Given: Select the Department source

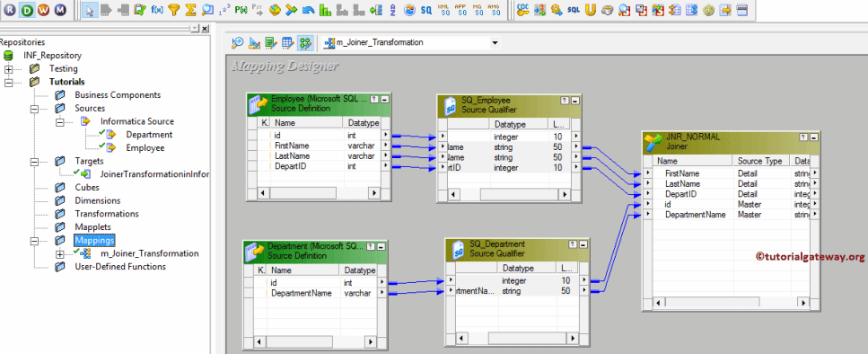Looking at the screenshot, I should (x=149, y=135).
